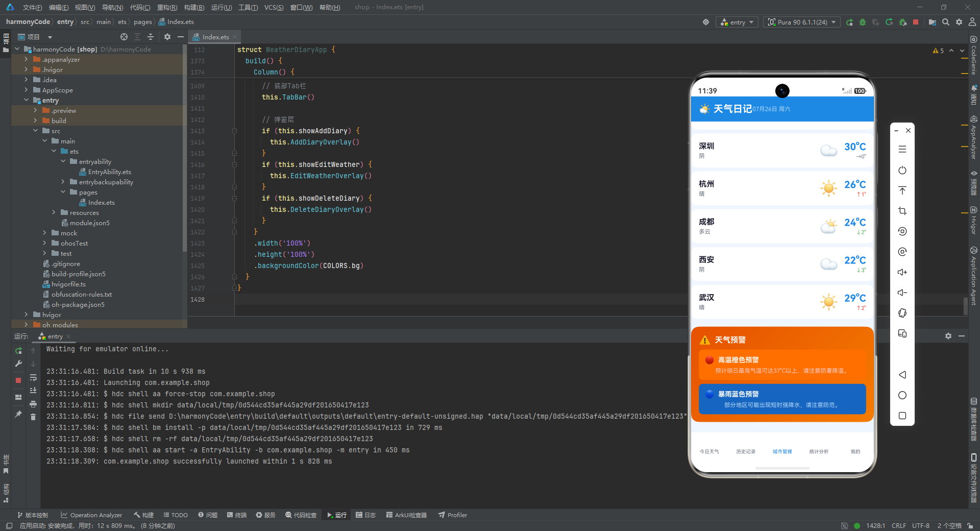Switch to the 历史记录 tab in the app
980x531 pixels.
[x=746, y=451]
